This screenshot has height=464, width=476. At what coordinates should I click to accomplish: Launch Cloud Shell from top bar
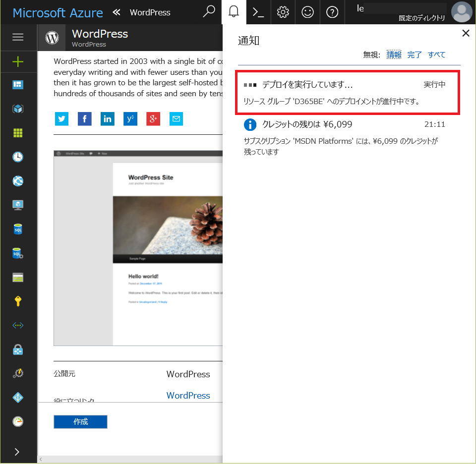(258, 12)
